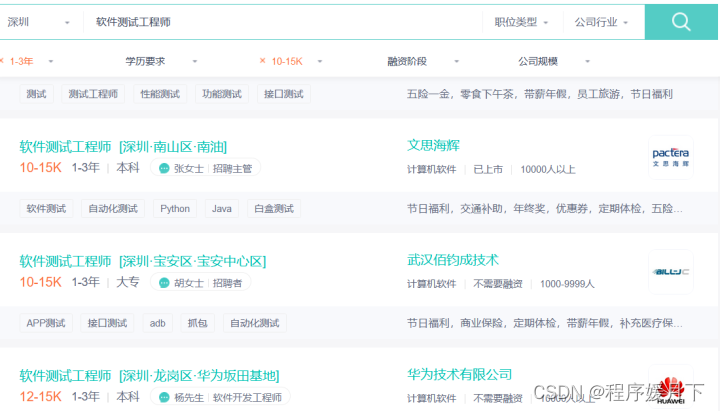Select the Python tag
Screen dimensions: 720x411
click(x=175, y=208)
